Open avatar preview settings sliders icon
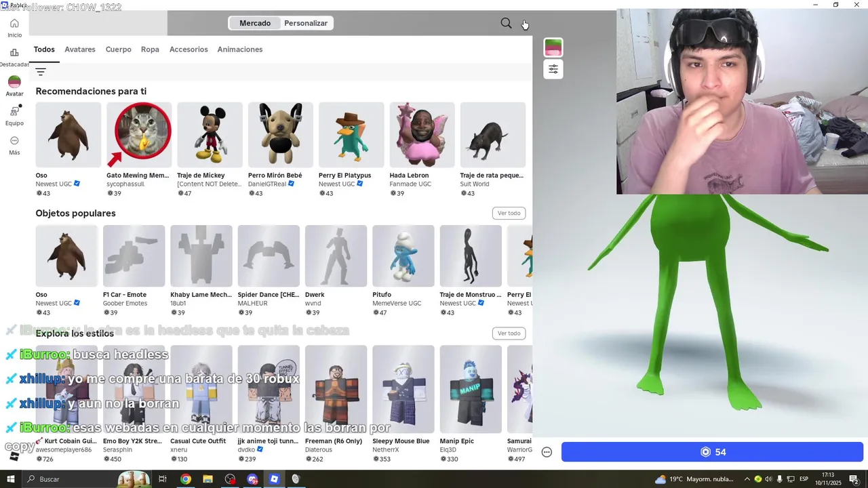868x488 pixels. tap(553, 69)
